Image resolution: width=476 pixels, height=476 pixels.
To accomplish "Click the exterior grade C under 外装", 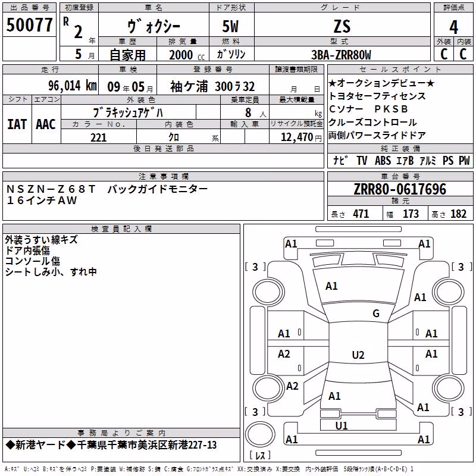I will click(x=444, y=54).
